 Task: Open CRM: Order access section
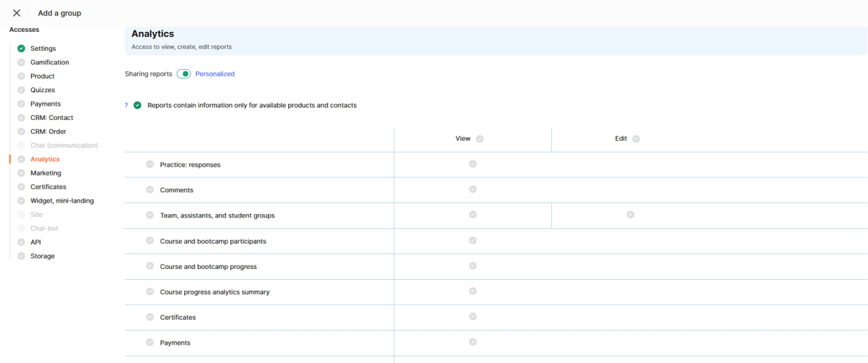tap(48, 131)
